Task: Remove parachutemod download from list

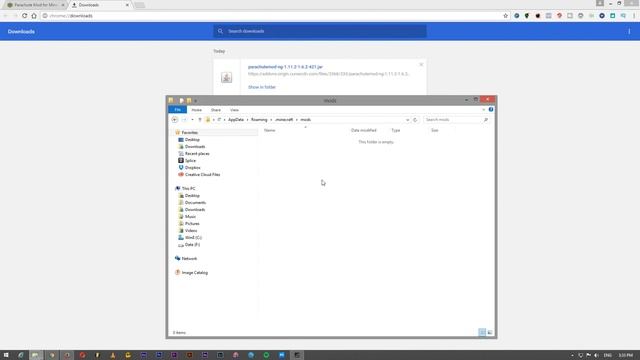Action: [x=421, y=64]
